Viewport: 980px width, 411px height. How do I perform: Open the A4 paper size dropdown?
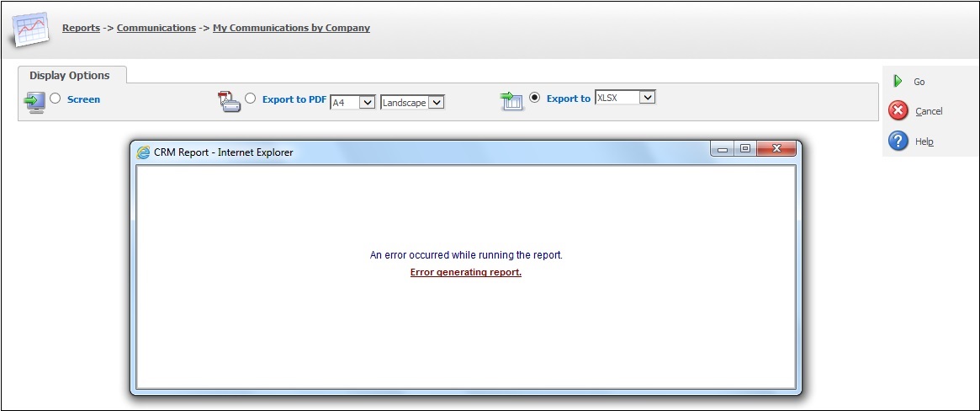[352, 102]
